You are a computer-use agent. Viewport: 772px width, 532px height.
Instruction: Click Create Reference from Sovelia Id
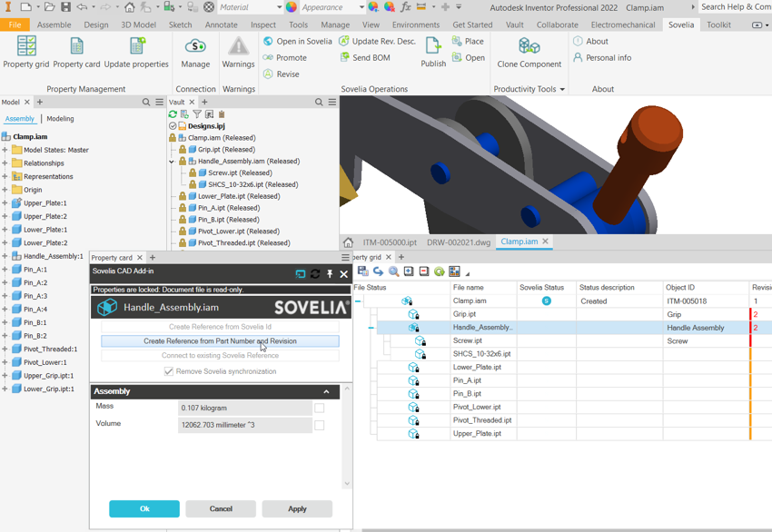(220, 327)
